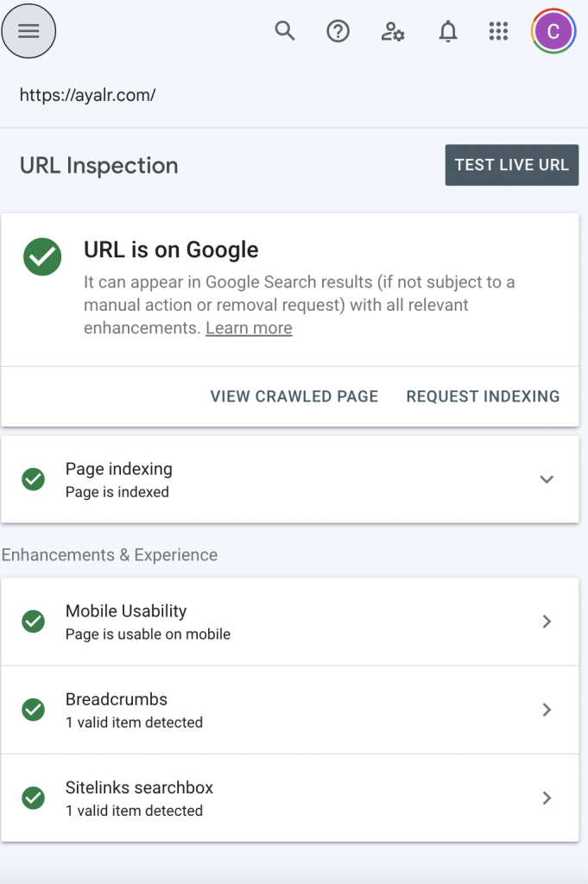Click the Test Live URL button
Screen dimensions: 588x884
[x=512, y=165]
